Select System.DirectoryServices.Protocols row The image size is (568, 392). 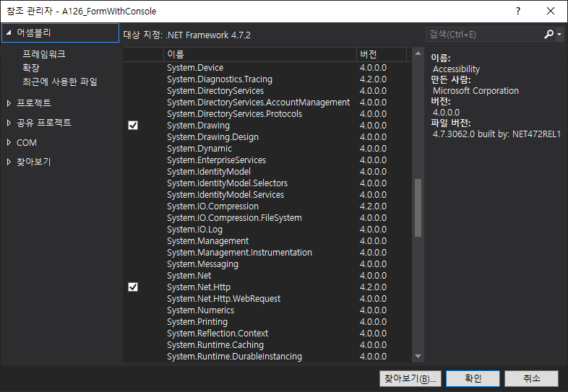click(x=267, y=114)
